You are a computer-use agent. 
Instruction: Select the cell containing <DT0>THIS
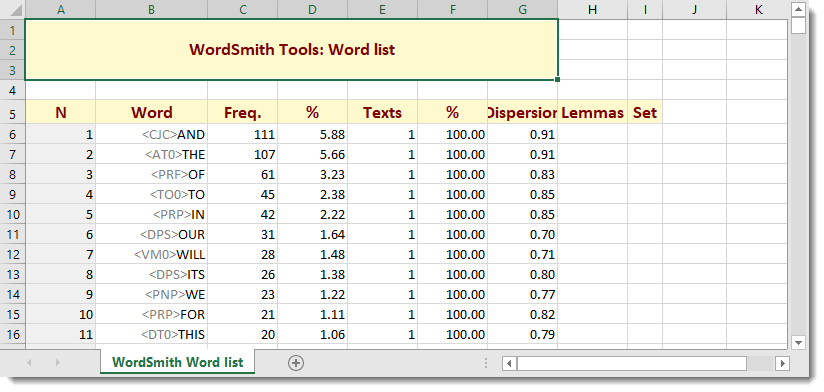[151, 334]
